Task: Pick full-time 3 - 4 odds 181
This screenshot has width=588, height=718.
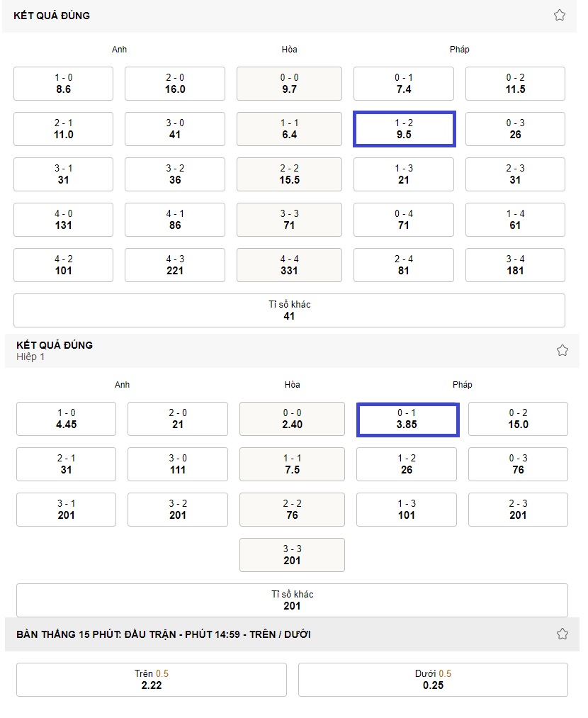Action: (515, 265)
